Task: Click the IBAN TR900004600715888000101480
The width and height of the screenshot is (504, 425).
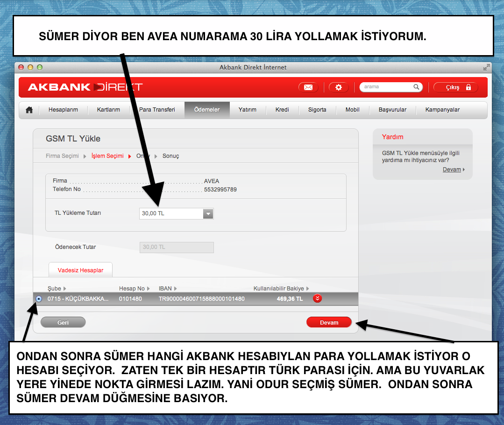Action: click(x=202, y=299)
